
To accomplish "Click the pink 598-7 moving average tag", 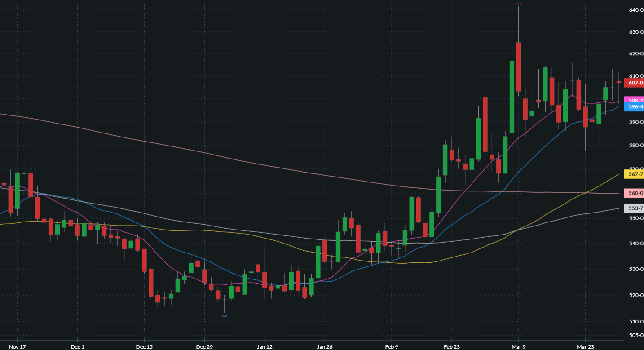I will [635, 100].
